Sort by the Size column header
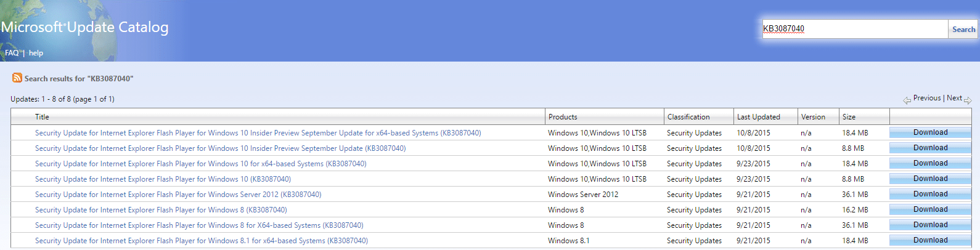 849,117
